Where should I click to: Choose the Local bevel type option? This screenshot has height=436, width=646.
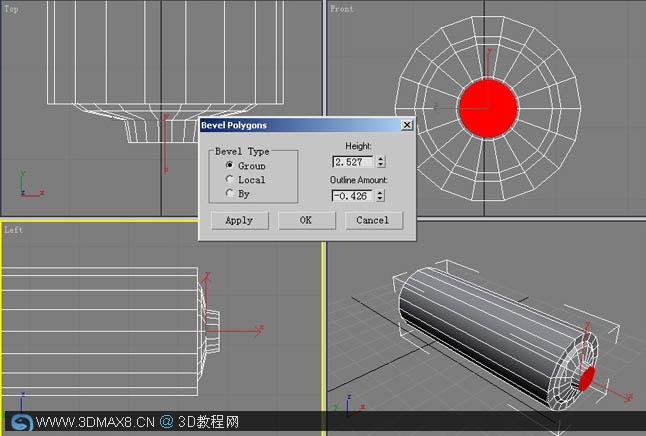[229, 179]
